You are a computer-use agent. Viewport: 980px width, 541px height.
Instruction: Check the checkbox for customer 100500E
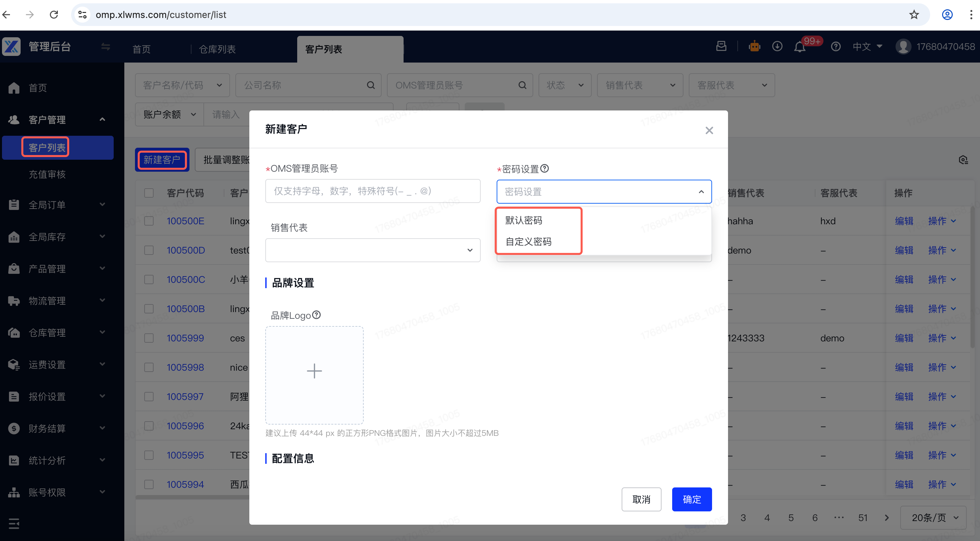(149, 221)
